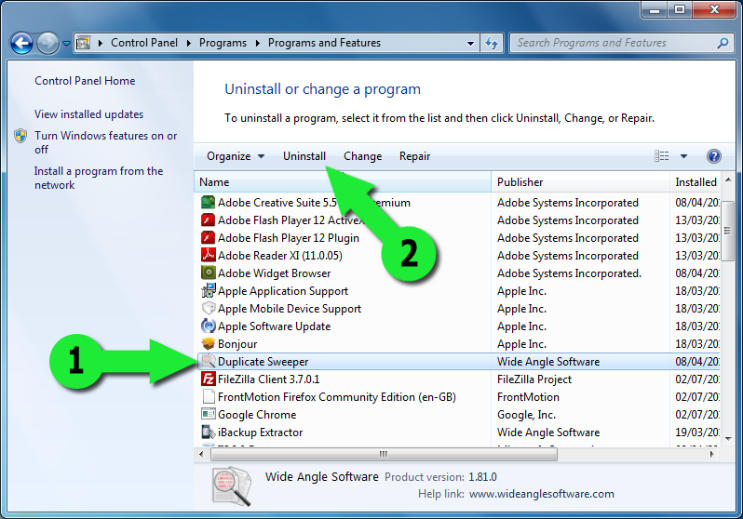Click the Uninstall toolbar button
Screen dimensions: 743x519
[304, 156]
